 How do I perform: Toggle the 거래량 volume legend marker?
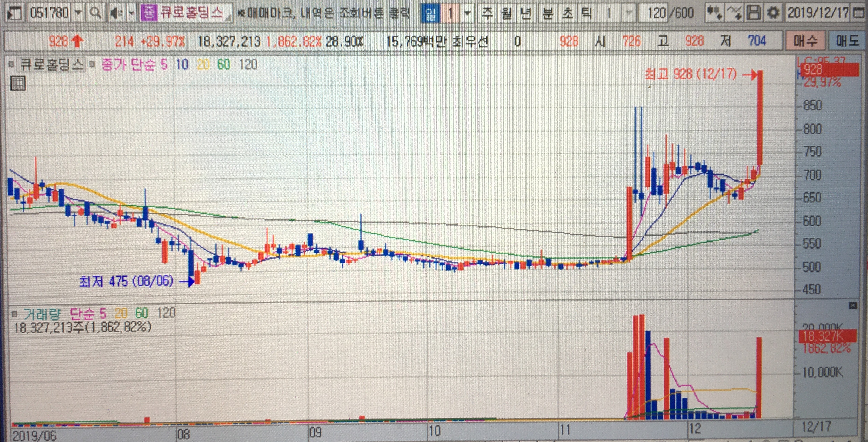pyautogui.click(x=14, y=314)
